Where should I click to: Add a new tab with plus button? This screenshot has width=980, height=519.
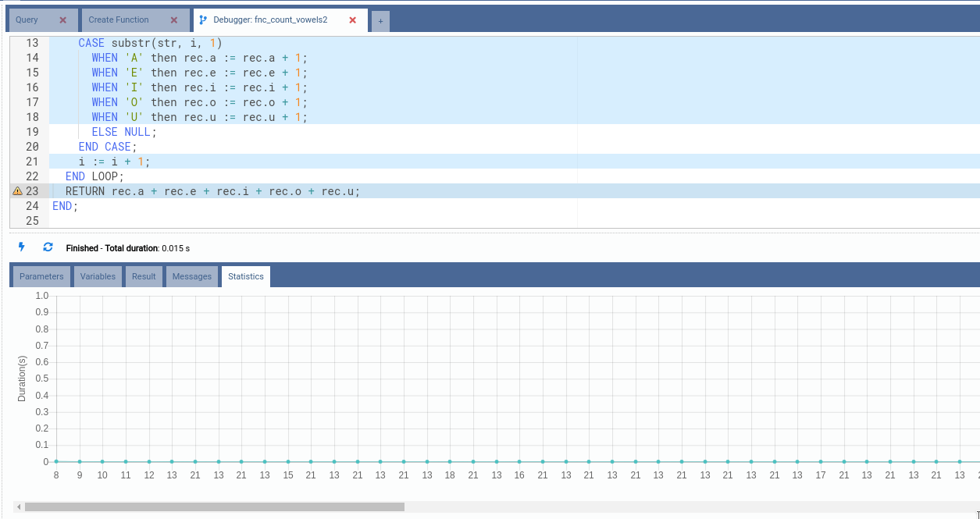coord(380,21)
